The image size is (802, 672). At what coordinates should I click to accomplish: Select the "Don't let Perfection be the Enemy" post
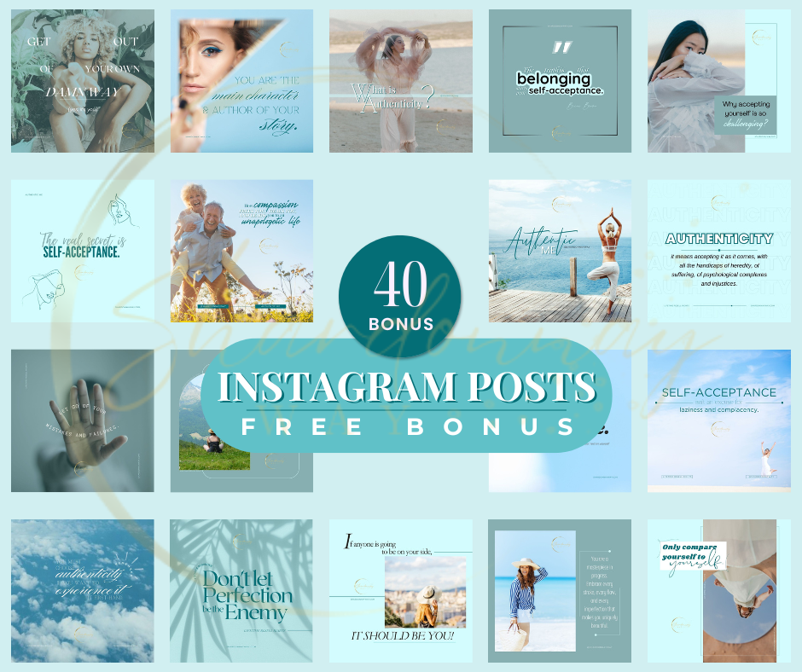click(241, 590)
